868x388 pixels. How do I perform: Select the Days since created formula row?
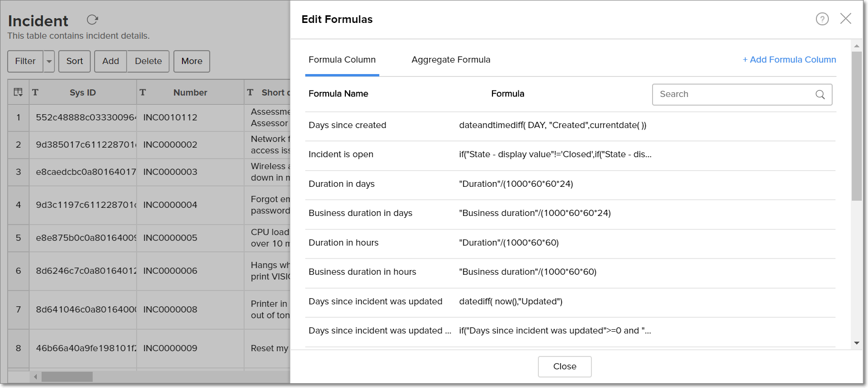coord(347,125)
